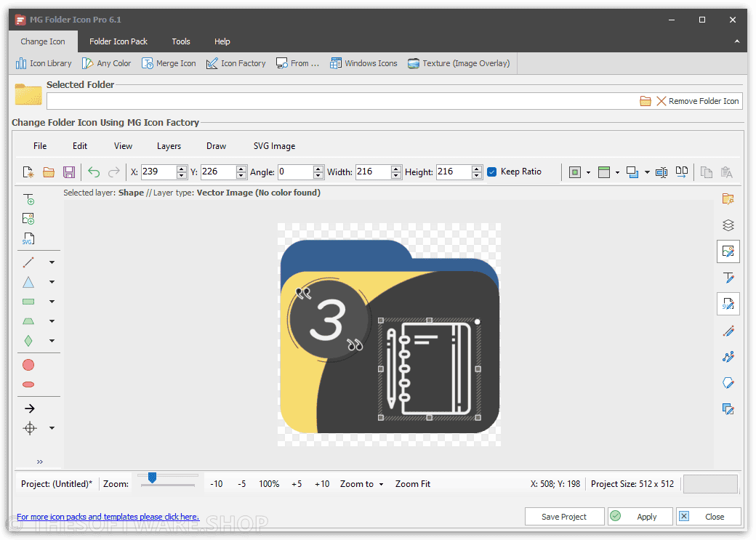Add an image layer tool
This screenshot has width=756, height=540.
[28, 219]
